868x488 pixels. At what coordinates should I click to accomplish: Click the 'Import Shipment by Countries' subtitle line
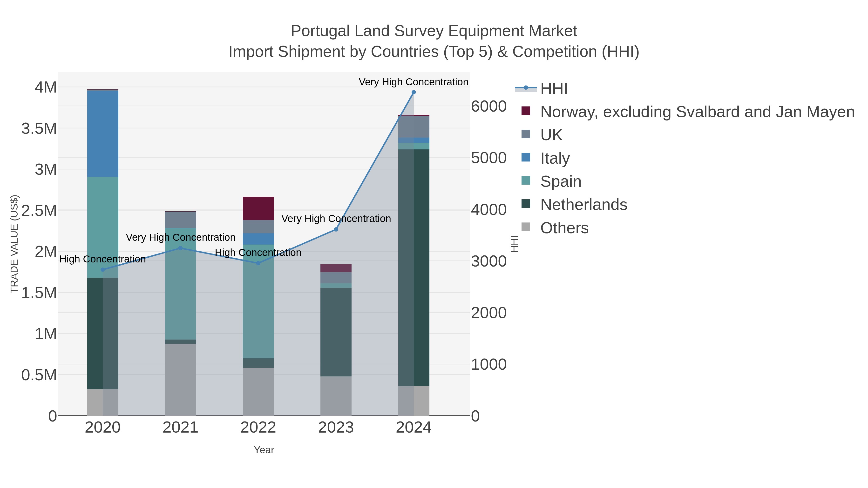click(x=434, y=52)
